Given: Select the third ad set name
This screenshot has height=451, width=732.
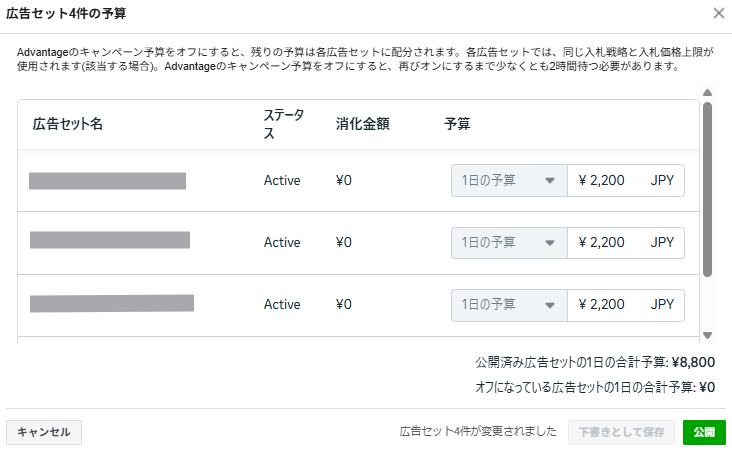Looking at the screenshot, I should click(112, 303).
